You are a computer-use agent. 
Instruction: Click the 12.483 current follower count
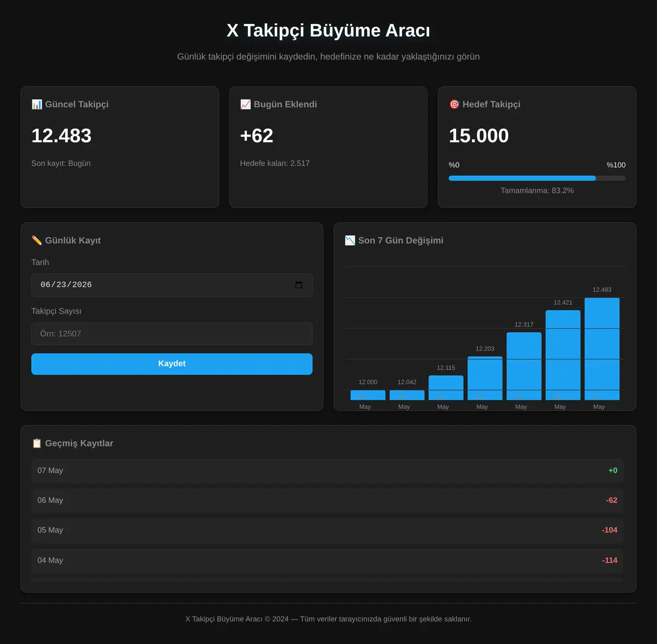tap(61, 136)
